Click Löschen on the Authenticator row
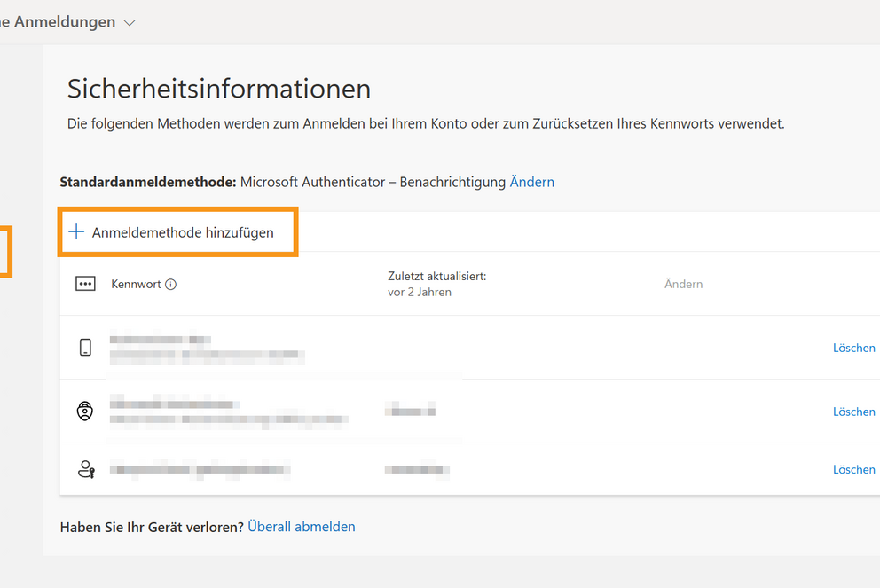880x588 pixels. pos(853,411)
